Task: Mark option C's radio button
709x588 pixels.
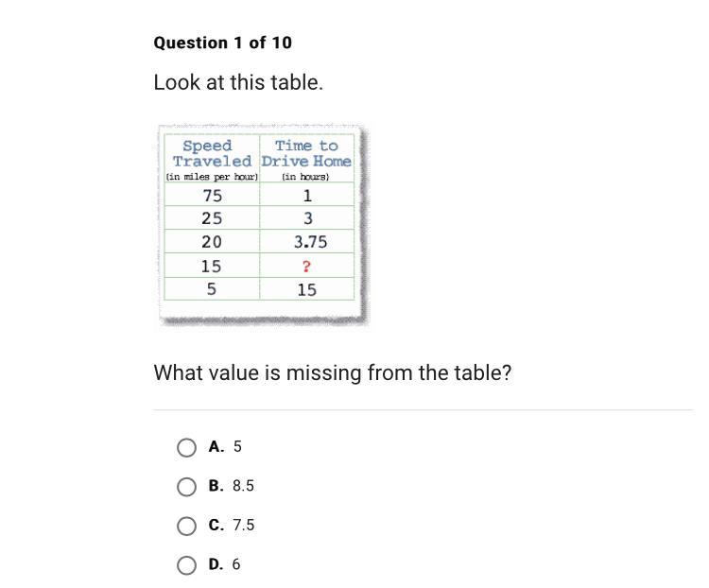Action: click(x=187, y=527)
